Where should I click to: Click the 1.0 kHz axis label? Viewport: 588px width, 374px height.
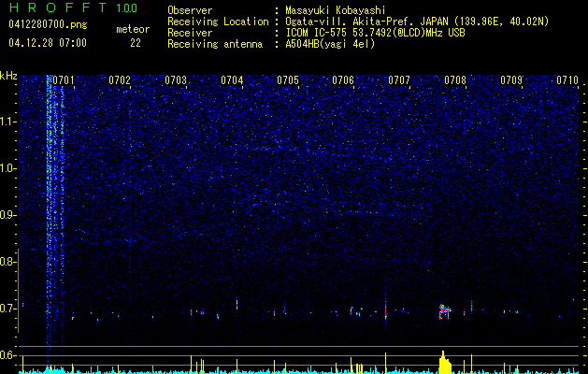[x=8, y=168]
